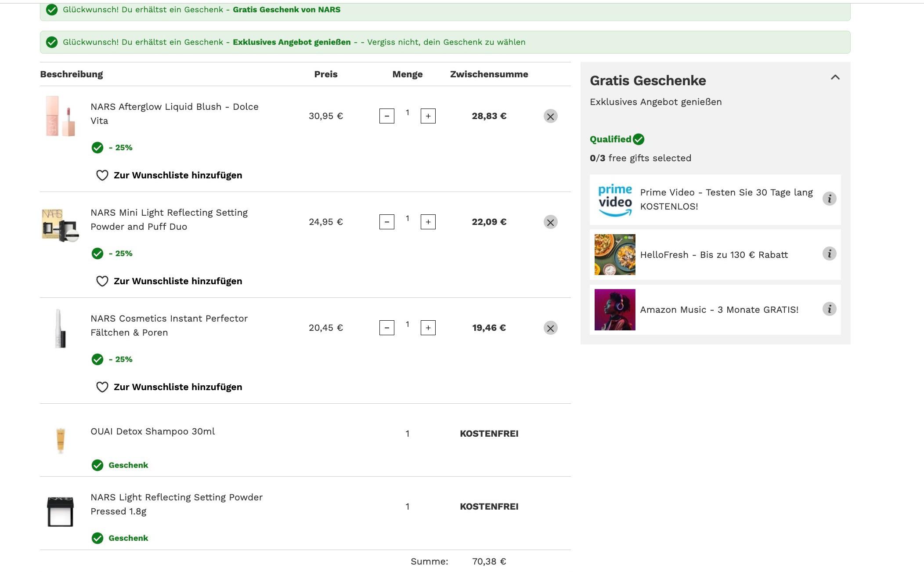The width and height of the screenshot is (924, 572).
Task: Click green checkmark in Exklusives Angebot banner
Action: [x=52, y=42]
